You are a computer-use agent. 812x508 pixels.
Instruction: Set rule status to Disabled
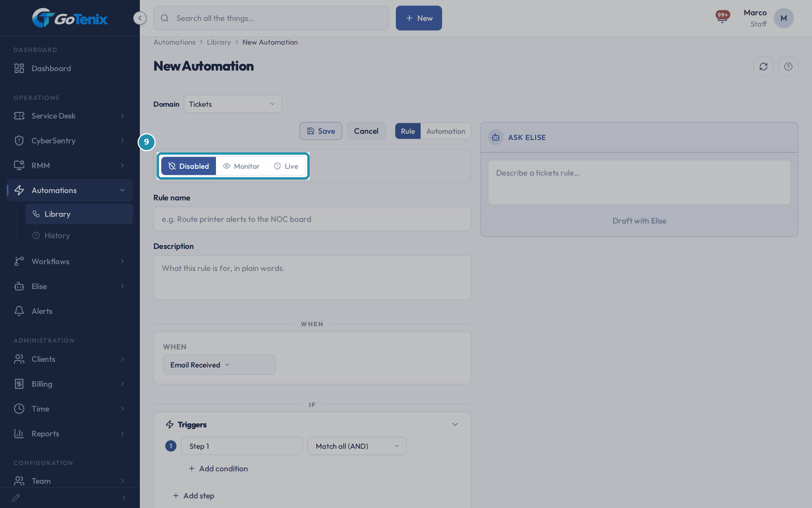tap(189, 166)
